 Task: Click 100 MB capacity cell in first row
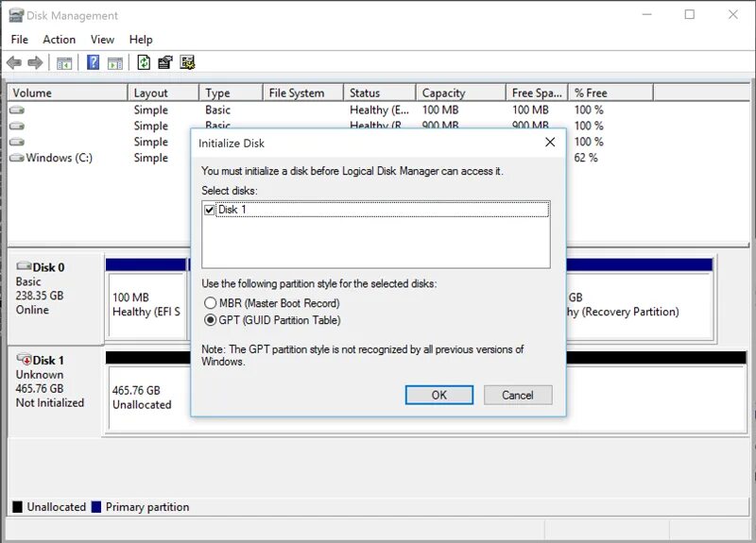coord(440,110)
